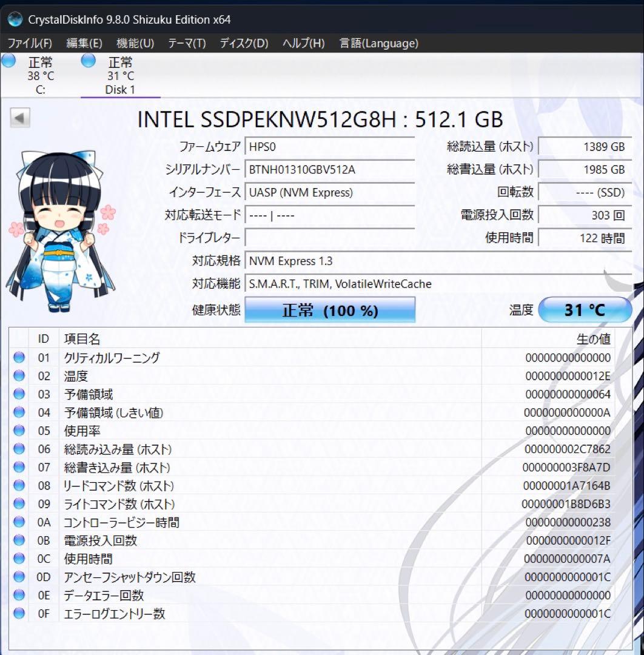Click the power on count value 303 回

pyautogui.click(x=585, y=215)
